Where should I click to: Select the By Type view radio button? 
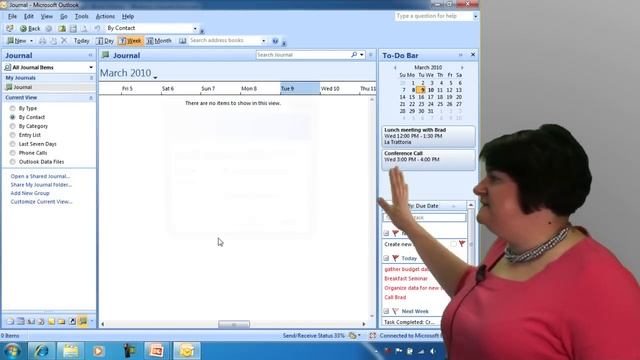13,108
